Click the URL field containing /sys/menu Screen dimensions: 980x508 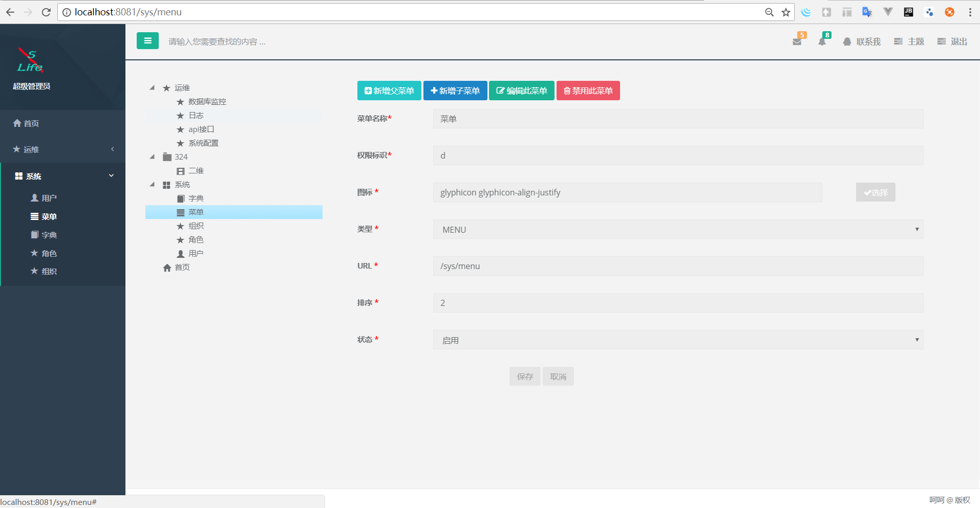pos(678,266)
